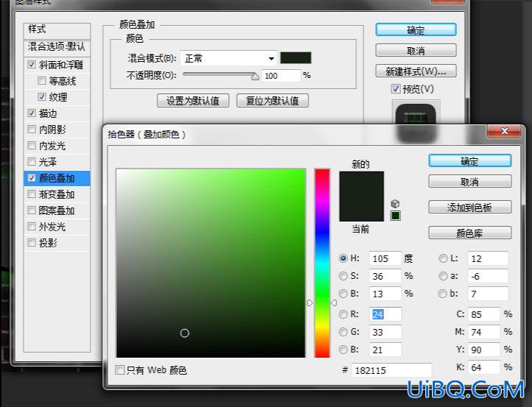Screen dimensions: 532x407
Task: Select the 描边 style row label
Action: pyautogui.click(x=48, y=113)
